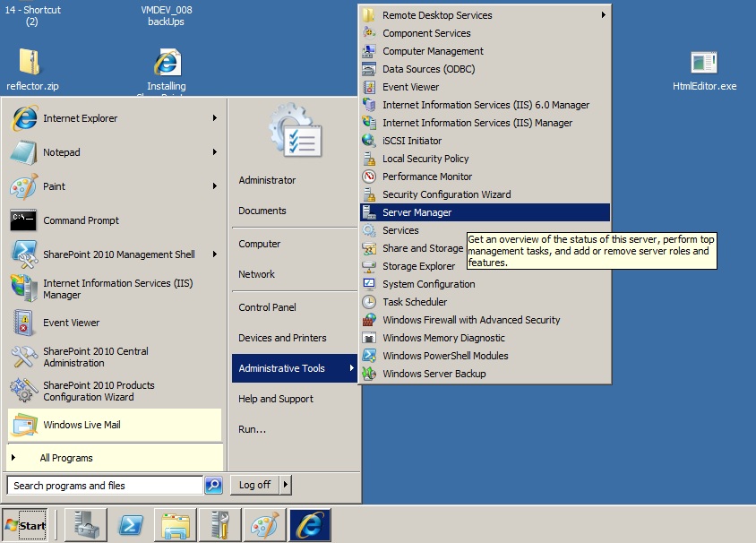Open Internet Explorer from the Start menu
Screen dimensions: 756x543
coord(114,118)
